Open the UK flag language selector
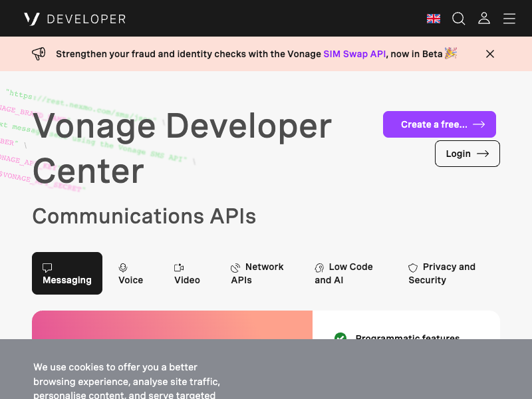532x399 pixels. pos(434,19)
